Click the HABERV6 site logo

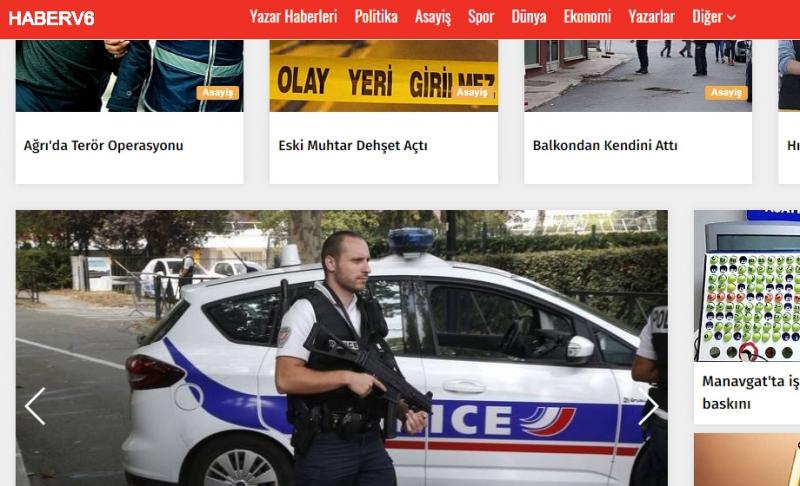point(52,19)
